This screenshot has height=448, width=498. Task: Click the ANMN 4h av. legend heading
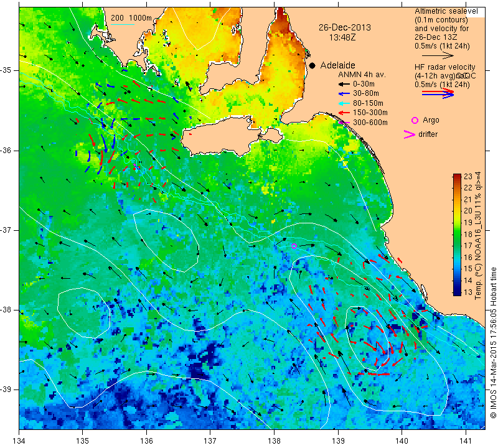tap(362, 75)
